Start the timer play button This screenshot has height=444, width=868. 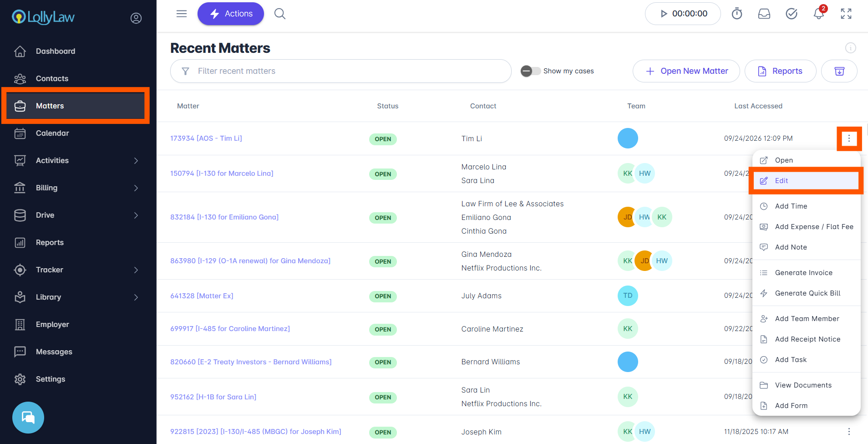pos(664,14)
